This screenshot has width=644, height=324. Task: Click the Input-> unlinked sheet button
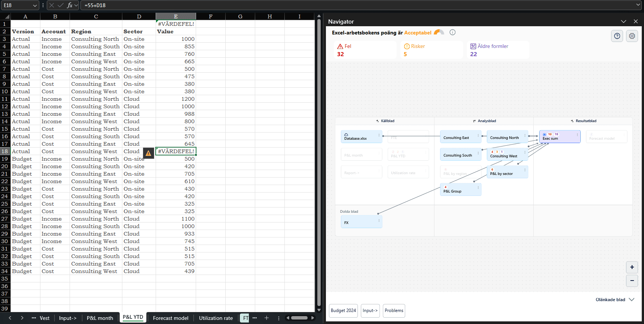[370, 311]
